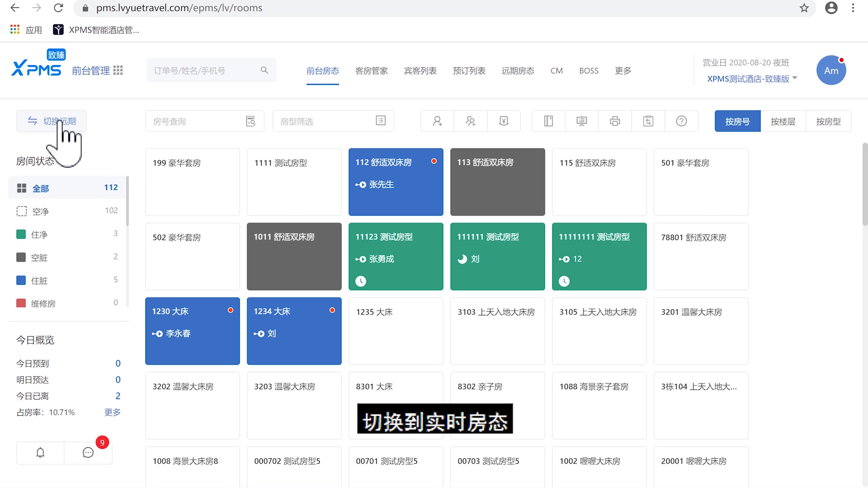The image size is (868, 488).
Task: Open room card 113 舒适双床房
Action: pos(497,182)
